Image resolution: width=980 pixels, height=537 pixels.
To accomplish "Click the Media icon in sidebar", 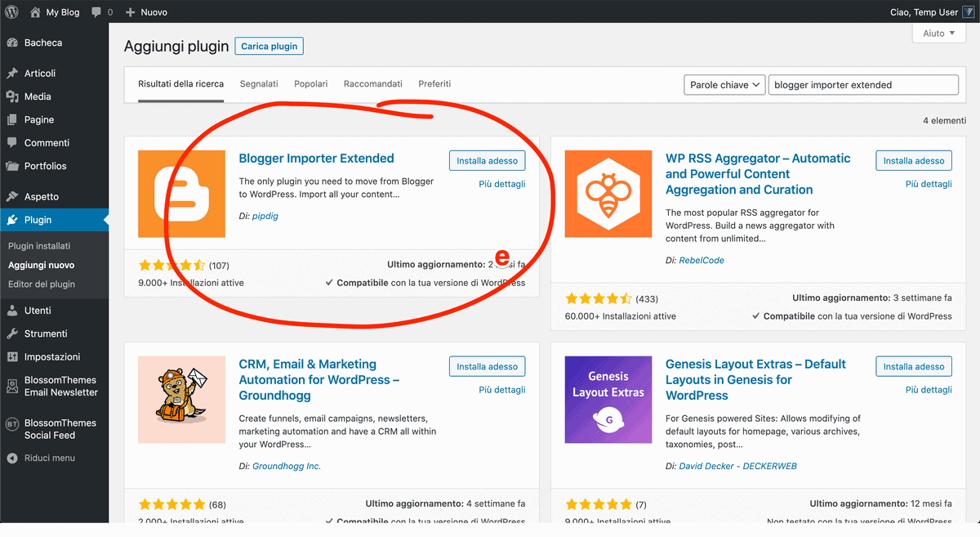I will click(12, 96).
